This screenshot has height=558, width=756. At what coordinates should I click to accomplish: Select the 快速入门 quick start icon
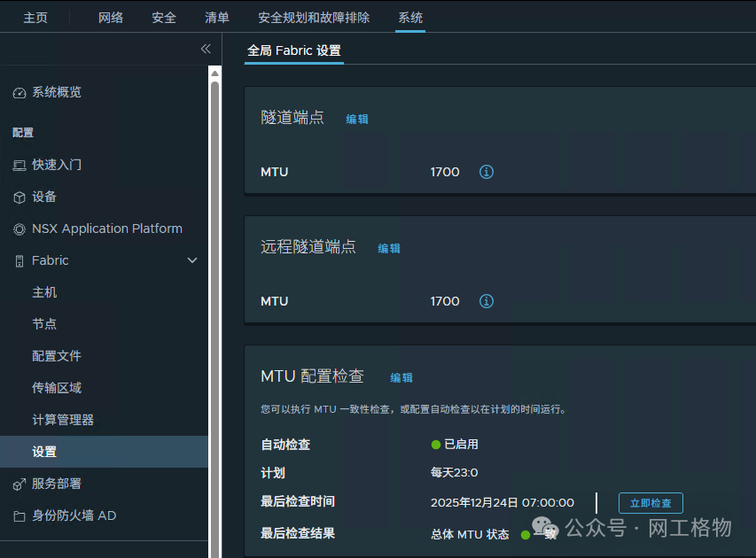(x=19, y=164)
